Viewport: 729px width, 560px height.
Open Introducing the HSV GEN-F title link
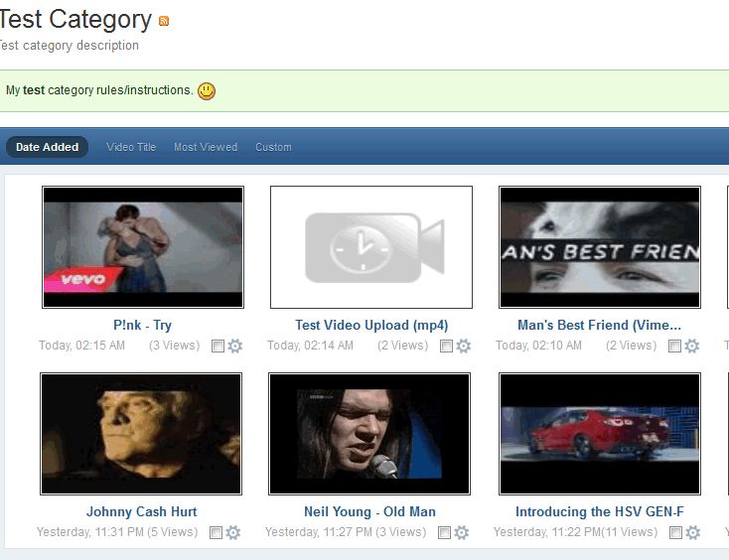pyautogui.click(x=599, y=511)
